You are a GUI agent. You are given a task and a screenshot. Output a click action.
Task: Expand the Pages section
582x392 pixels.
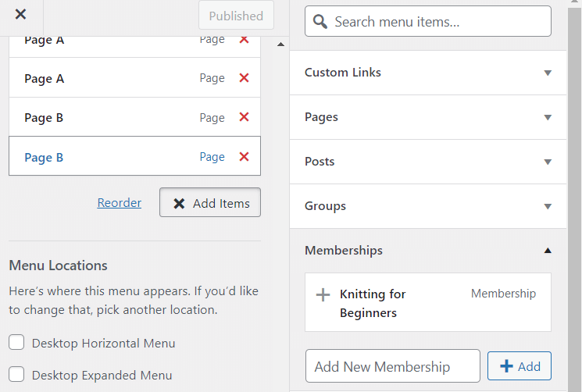(428, 117)
